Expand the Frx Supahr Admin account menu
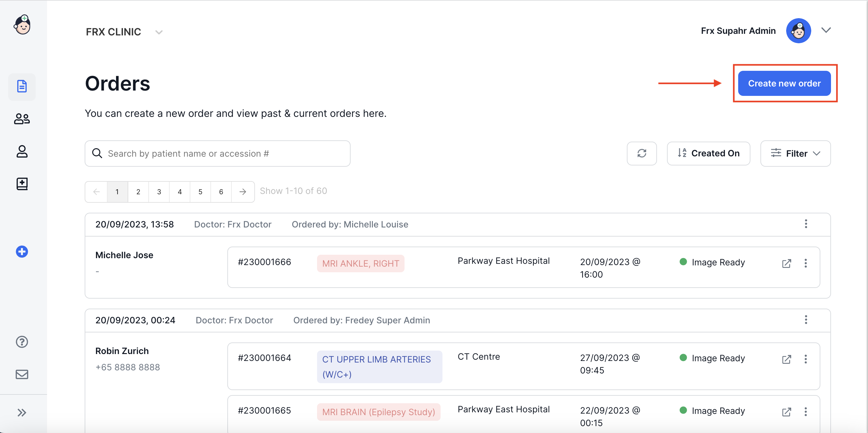 coord(826,30)
